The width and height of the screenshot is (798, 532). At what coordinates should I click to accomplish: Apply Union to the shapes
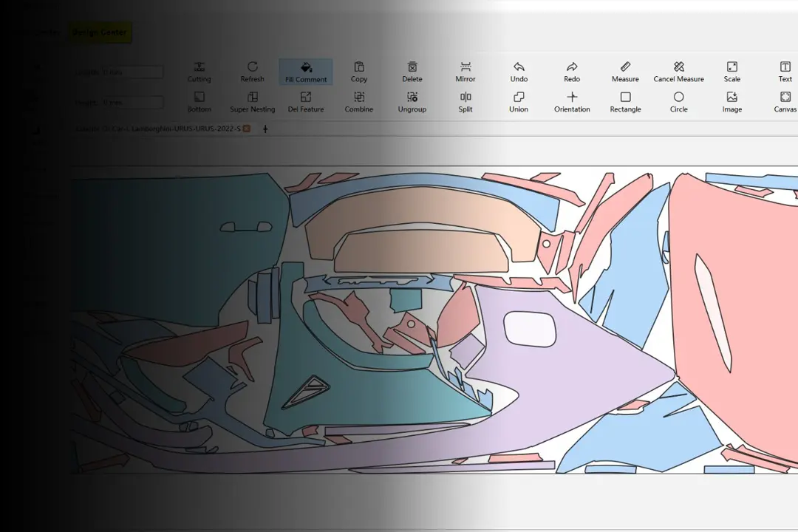(519, 102)
